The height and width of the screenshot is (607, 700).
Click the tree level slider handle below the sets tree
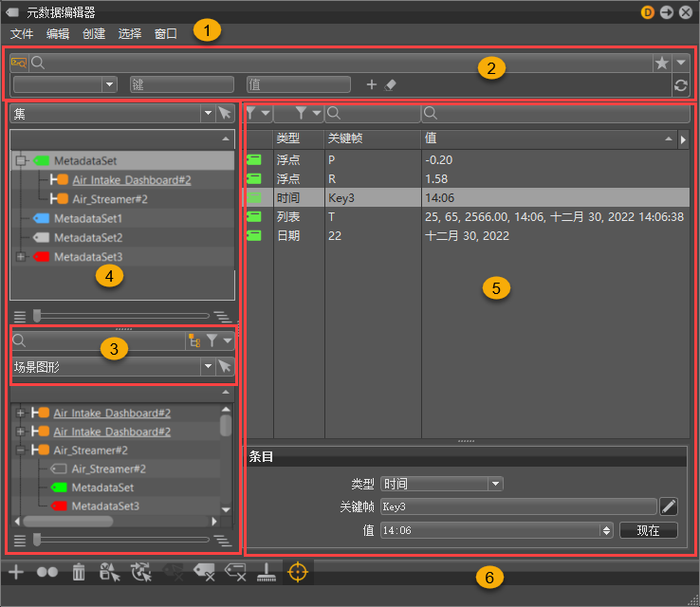click(37, 316)
